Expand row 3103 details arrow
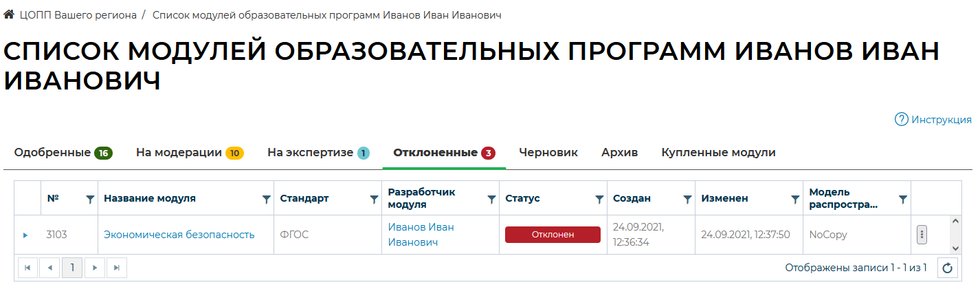This screenshot has width=980, height=287. point(25,235)
